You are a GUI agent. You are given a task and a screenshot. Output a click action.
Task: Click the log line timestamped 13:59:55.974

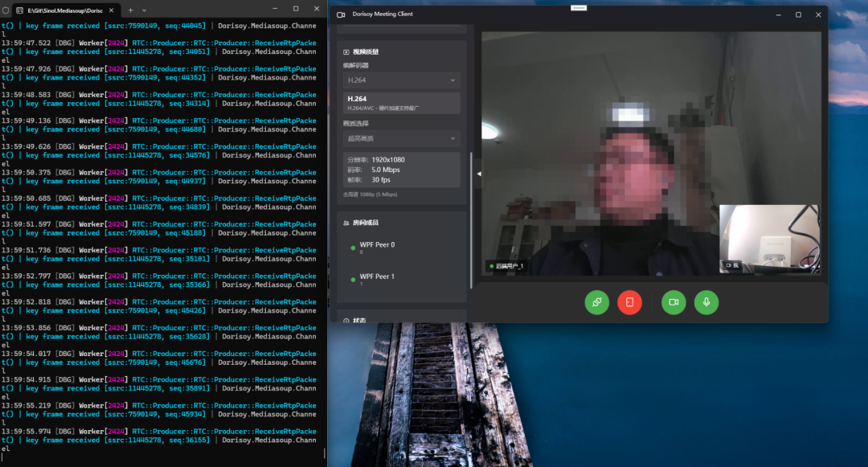[x=159, y=440]
